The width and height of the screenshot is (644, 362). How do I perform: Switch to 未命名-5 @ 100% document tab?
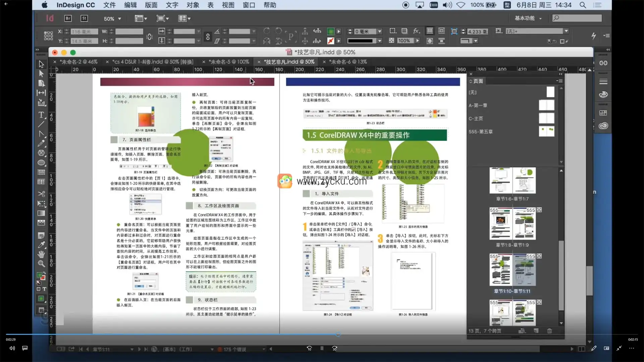[228, 62]
